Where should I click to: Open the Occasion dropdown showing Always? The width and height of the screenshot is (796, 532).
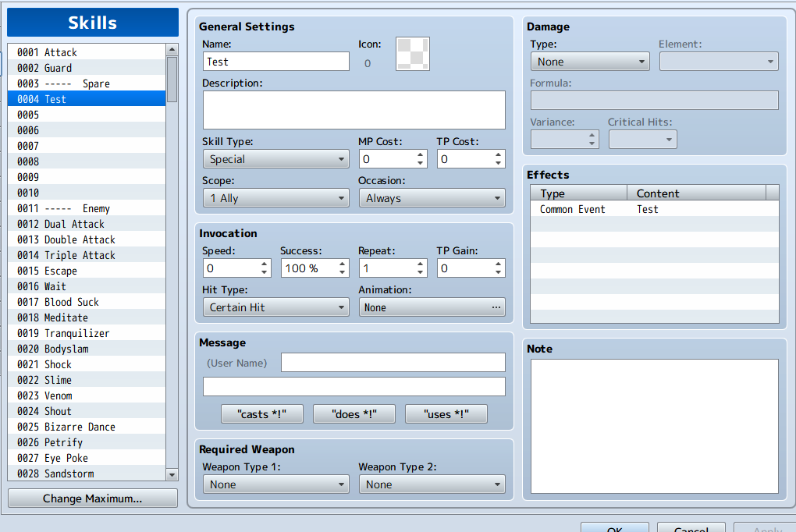coord(432,198)
